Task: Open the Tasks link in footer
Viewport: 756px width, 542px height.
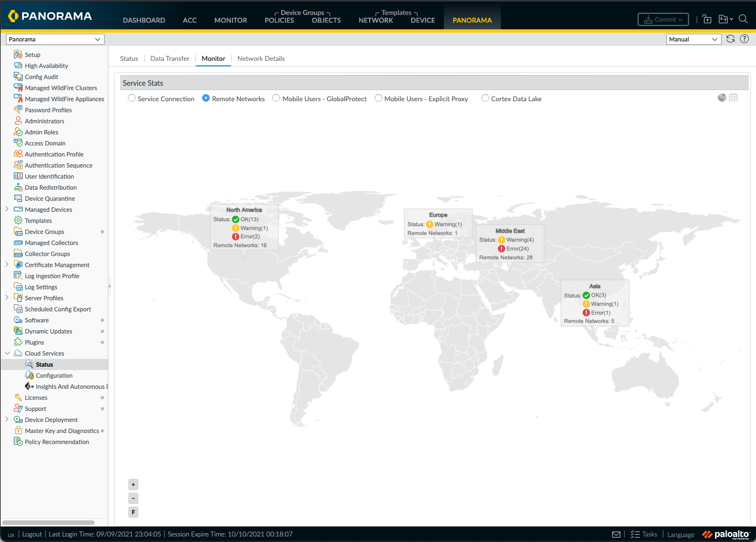Action: (644, 534)
